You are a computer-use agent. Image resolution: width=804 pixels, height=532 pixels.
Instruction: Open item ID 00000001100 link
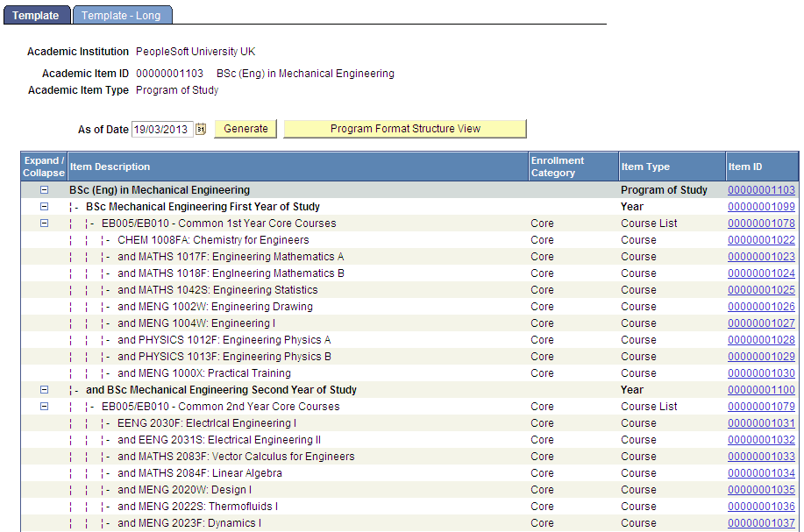pos(761,390)
